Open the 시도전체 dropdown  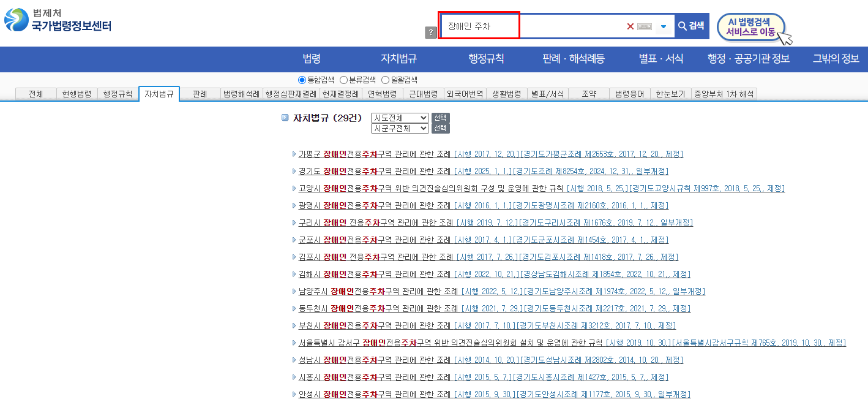coord(399,118)
